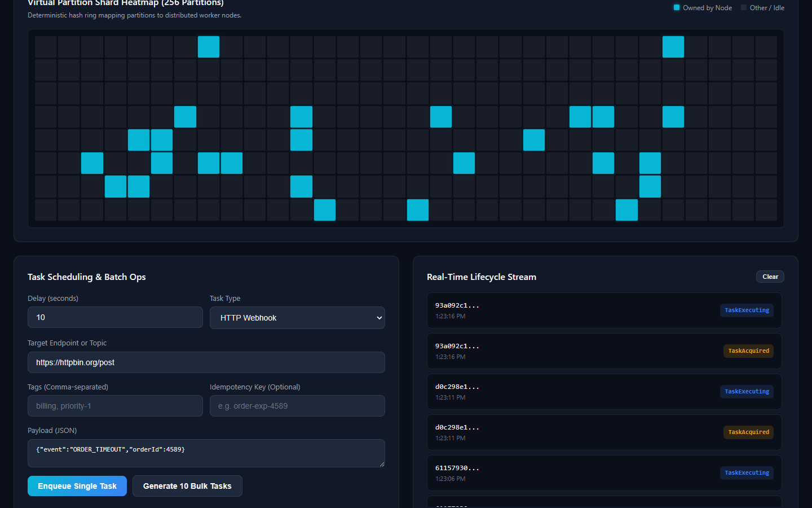The width and height of the screenshot is (812, 508).
Task: Select the Idempotency Key field
Action: pos(297,406)
